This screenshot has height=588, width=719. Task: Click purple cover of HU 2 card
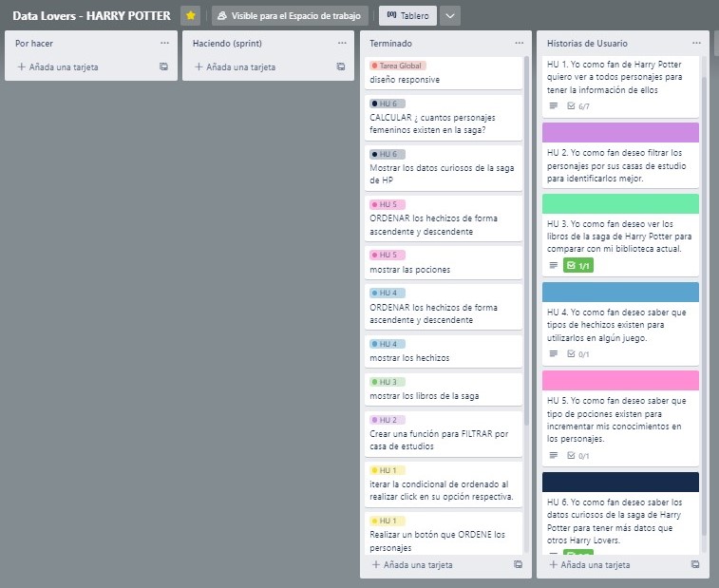[x=620, y=133]
